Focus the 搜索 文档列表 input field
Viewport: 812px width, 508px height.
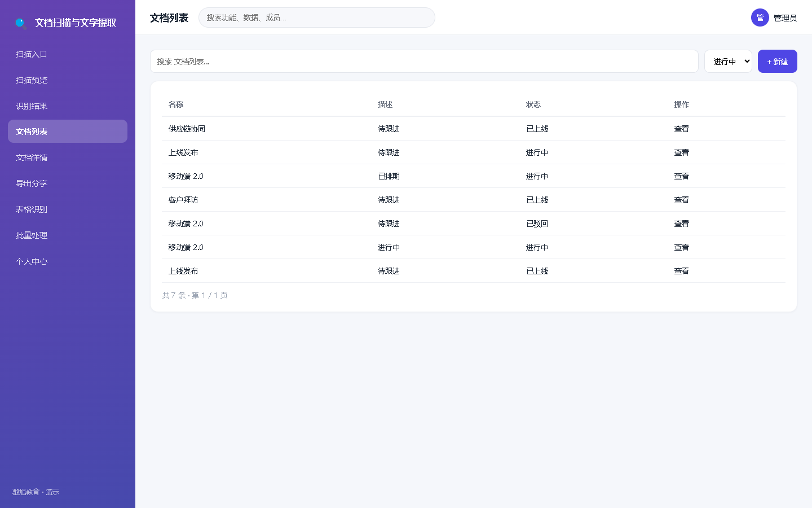tap(424, 62)
